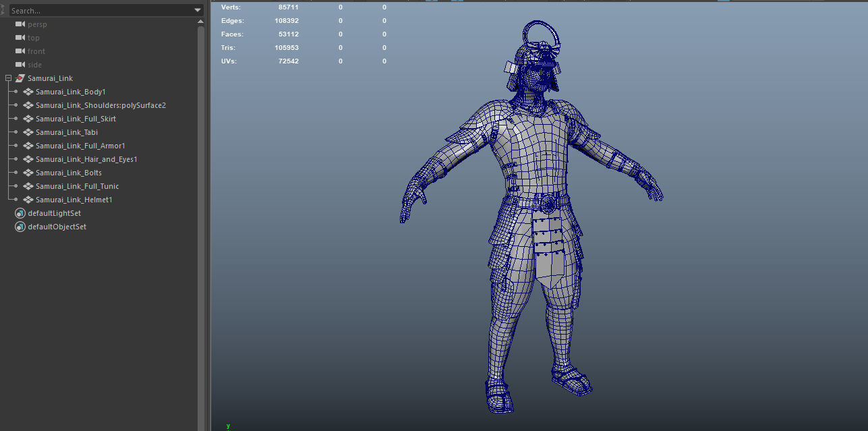Screen dimensions: 868x431
Task: Select Samurai_Link_Tabi in the outliner
Action: 67,132
